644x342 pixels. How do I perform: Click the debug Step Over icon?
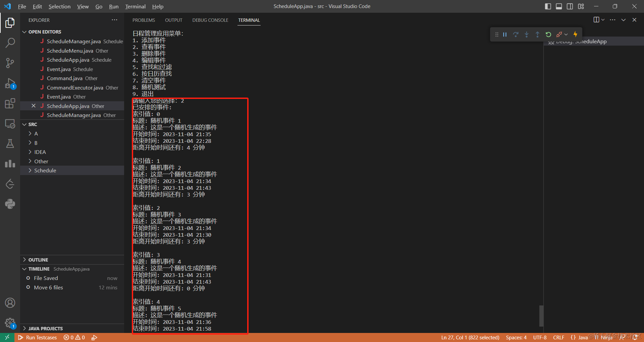[x=516, y=34]
